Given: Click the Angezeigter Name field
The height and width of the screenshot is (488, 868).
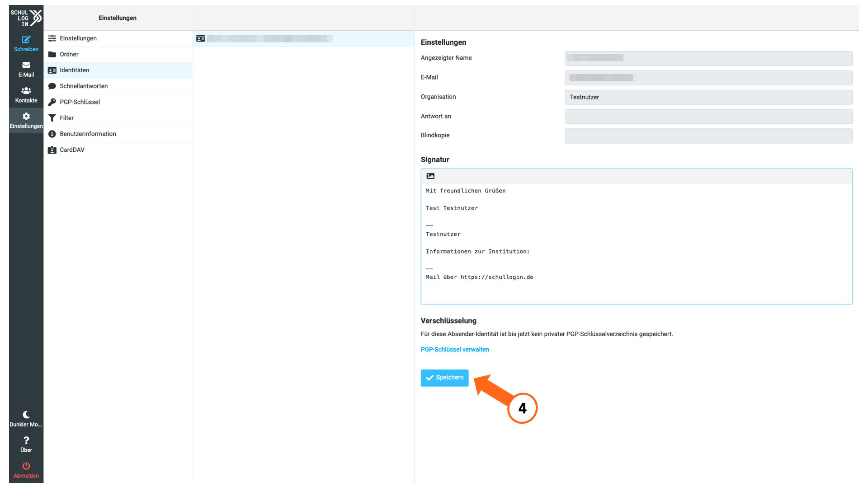Looking at the screenshot, I should point(708,58).
